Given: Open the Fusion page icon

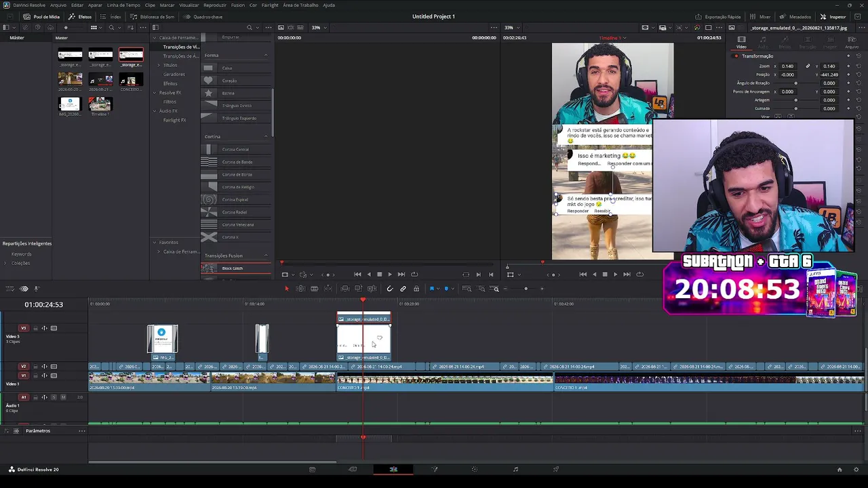Looking at the screenshot, I should pyautogui.click(x=434, y=469).
